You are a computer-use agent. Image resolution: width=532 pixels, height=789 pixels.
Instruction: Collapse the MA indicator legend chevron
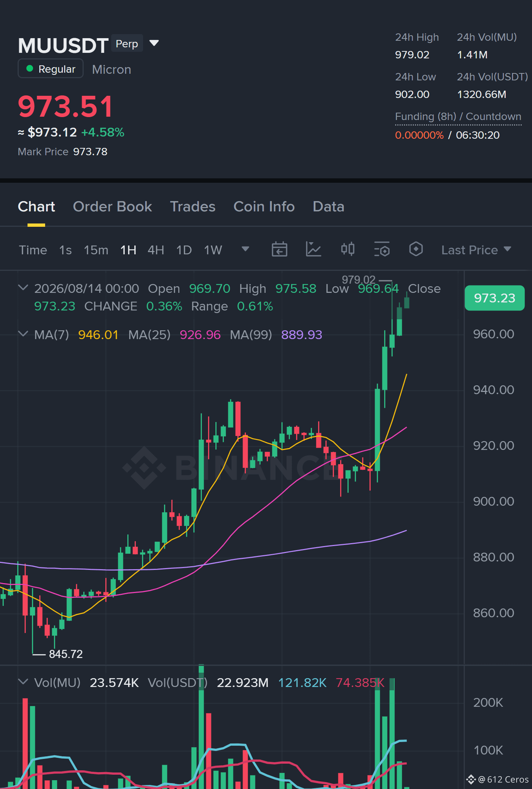pyautogui.click(x=23, y=334)
